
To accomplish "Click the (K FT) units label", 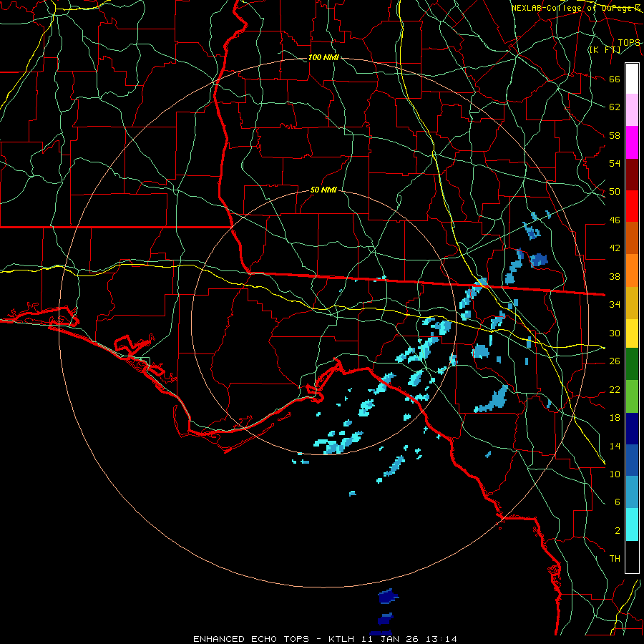I will pos(605,49).
